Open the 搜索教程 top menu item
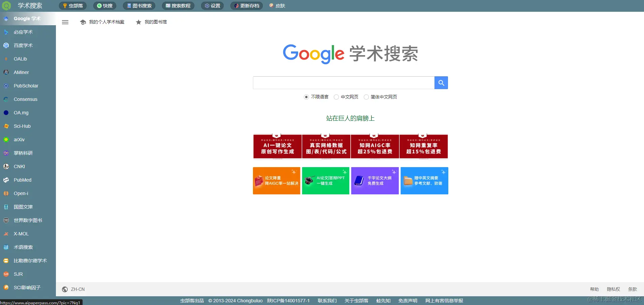The height and width of the screenshot is (305, 644). tap(178, 6)
